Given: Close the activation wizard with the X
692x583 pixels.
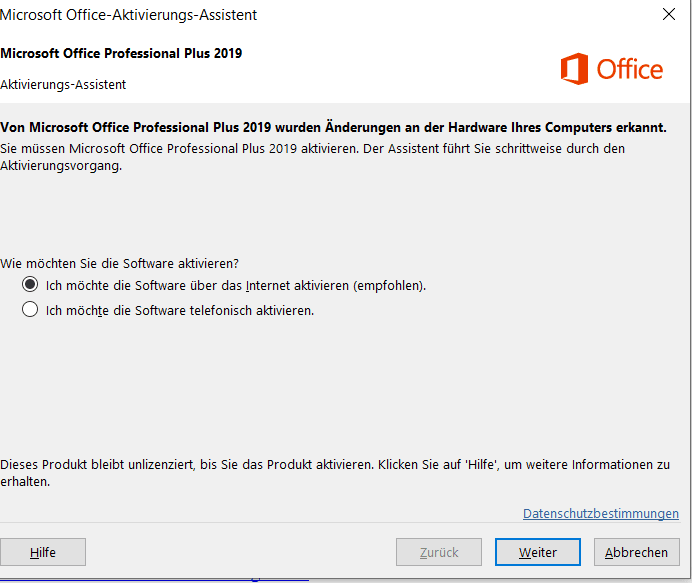Looking at the screenshot, I should click(x=668, y=14).
